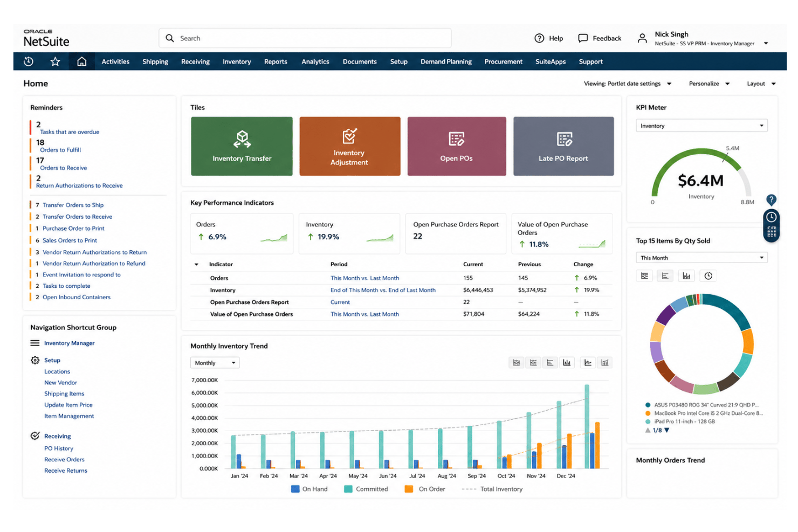The image size is (798, 532).
Task: Open the Inventory Transfer tile
Action: click(242, 146)
